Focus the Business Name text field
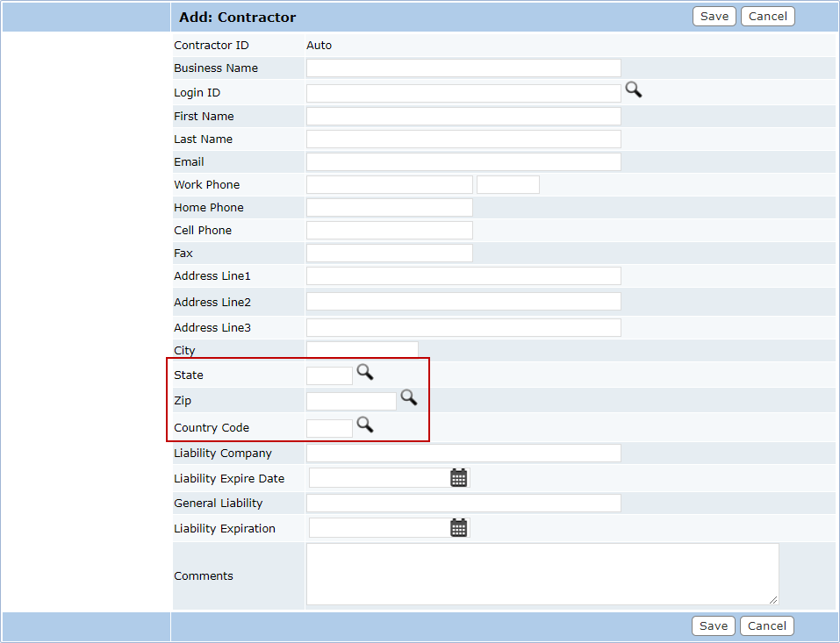 click(463, 68)
